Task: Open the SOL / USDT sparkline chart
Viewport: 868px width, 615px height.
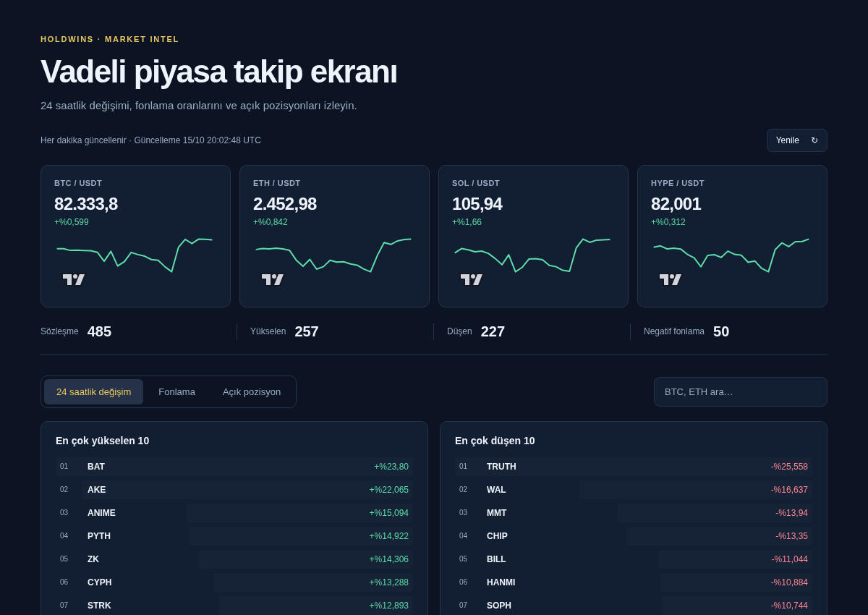Action: [x=533, y=263]
